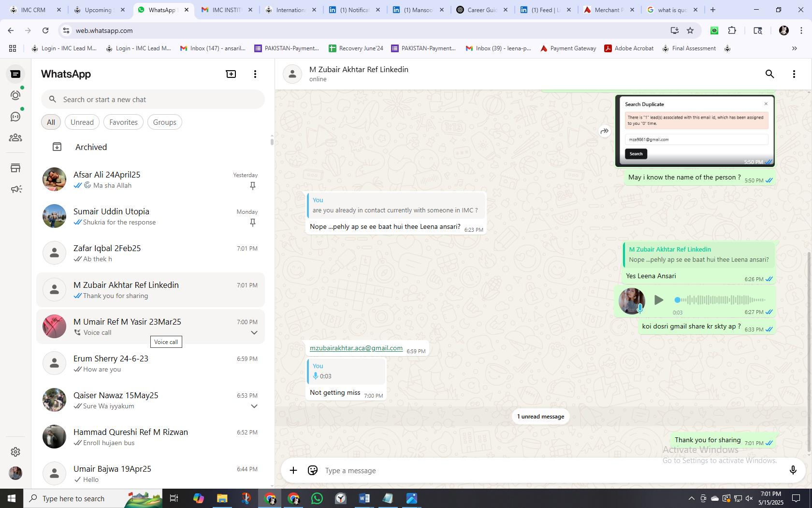Click the pin icon on Afsar Ali chat

(x=252, y=186)
